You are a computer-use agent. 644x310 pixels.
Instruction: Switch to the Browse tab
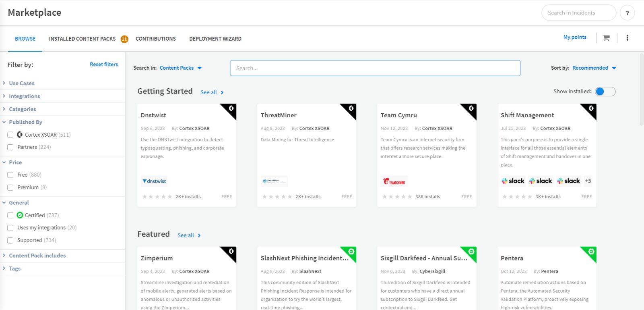(25, 39)
